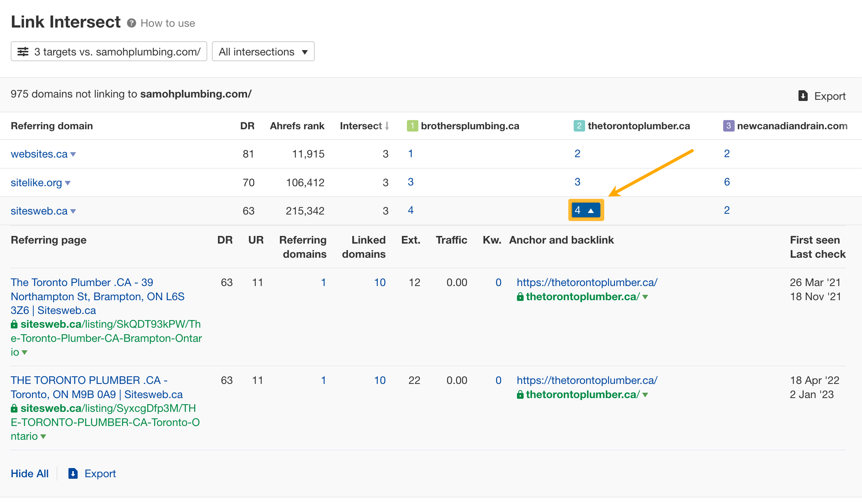The image size is (862, 504).
Task: Open the sitelike.org referring domain
Action: 36,182
